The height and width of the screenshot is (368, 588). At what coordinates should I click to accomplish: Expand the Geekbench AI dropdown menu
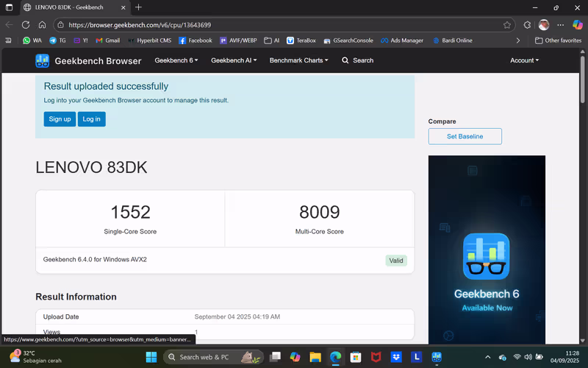pyautogui.click(x=234, y=60)
